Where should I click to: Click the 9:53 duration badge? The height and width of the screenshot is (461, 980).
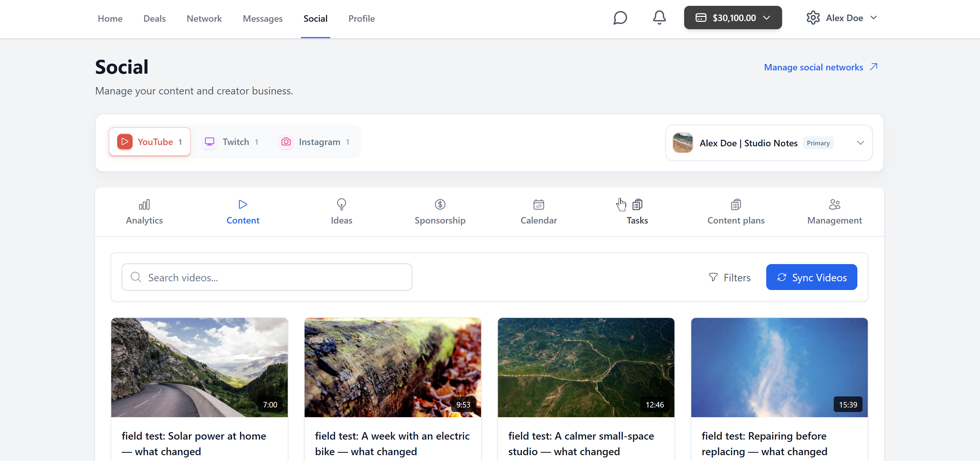463,405
